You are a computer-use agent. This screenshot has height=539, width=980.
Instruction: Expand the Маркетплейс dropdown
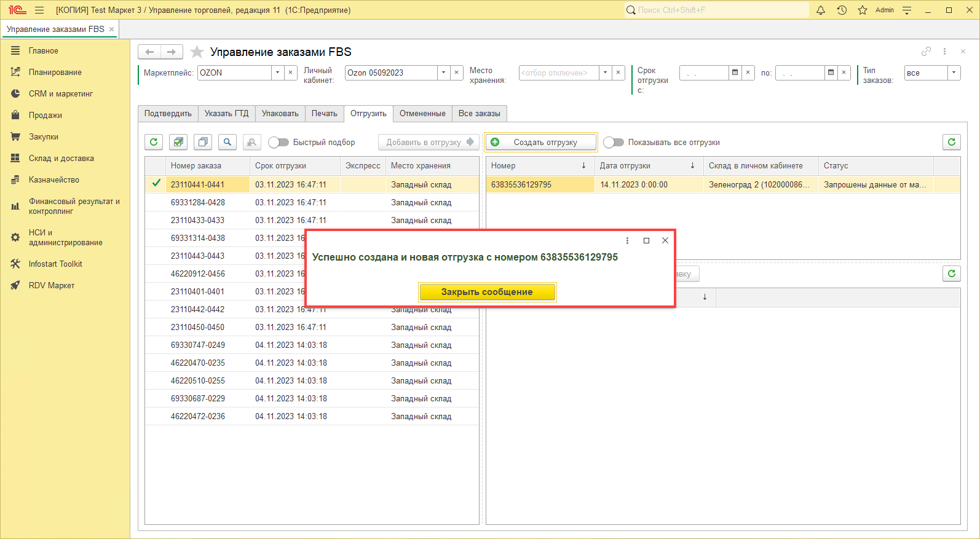[x=277, y=73]
